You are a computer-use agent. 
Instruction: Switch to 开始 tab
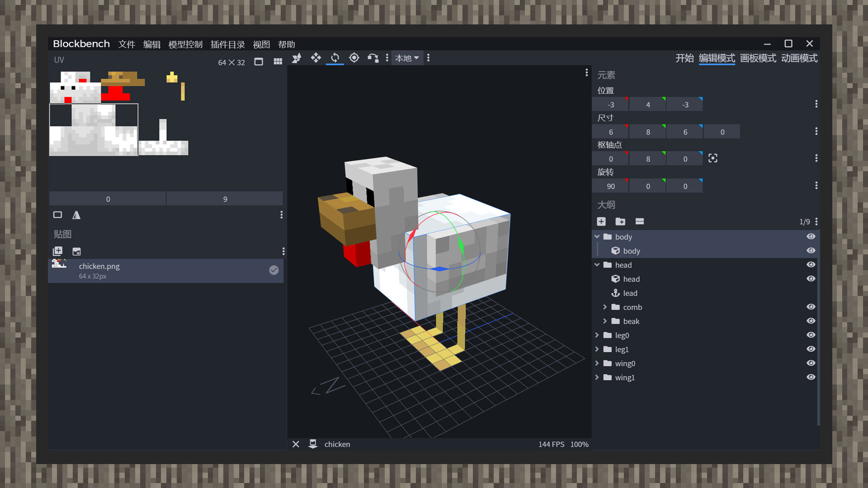[x=684, y=58]
